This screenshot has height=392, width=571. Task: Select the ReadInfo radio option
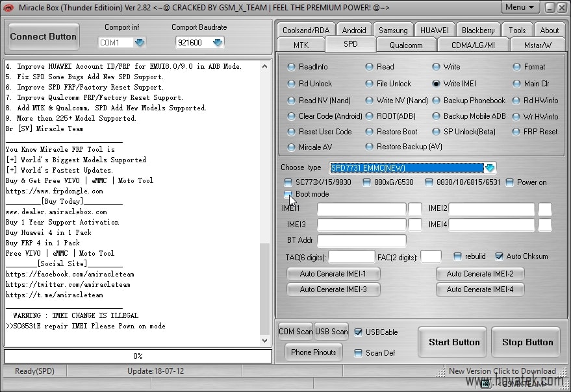pyautogui.click(x=291, y=67)
